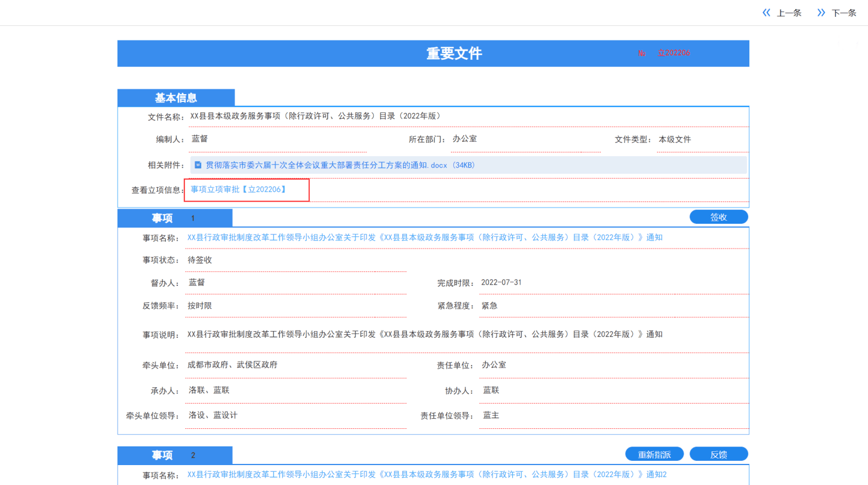Click the 事项说明 text in 事项 1

[x=425, y=334]
